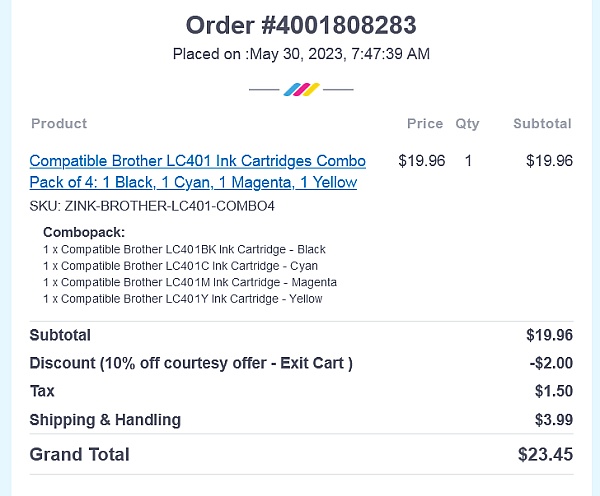The width and height of the screenshot is (600, 496).
Task: Click the Price column header
Action: point(424,124)
